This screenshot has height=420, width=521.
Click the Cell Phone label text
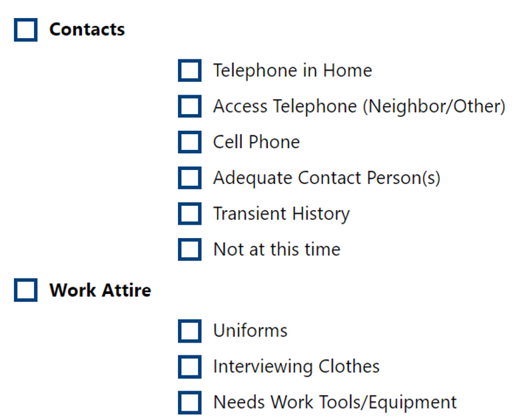pos(257,142)
